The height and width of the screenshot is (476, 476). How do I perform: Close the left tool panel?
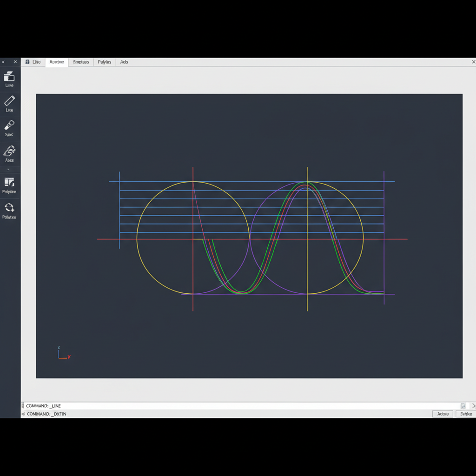point(15,62)
